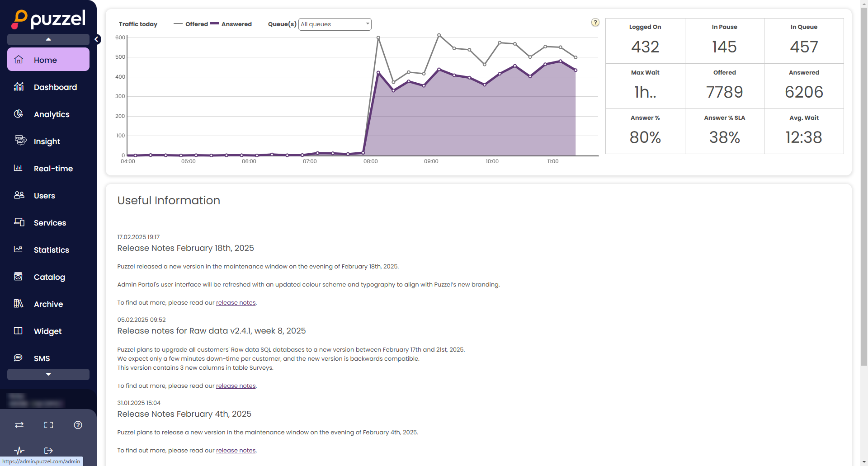Toggle fullscreen with the brackets icon
This screenshot has width=868, height=466.
[x=48, y=425]
